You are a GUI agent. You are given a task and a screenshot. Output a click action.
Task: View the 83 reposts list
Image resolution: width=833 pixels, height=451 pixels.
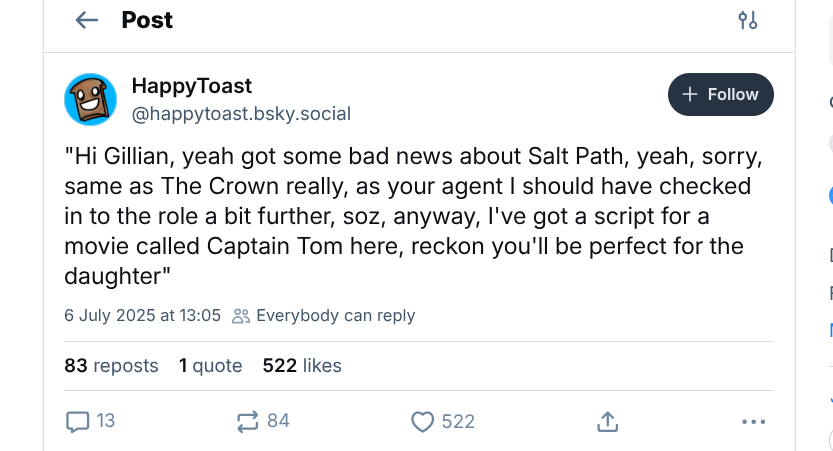pos(111,366)
